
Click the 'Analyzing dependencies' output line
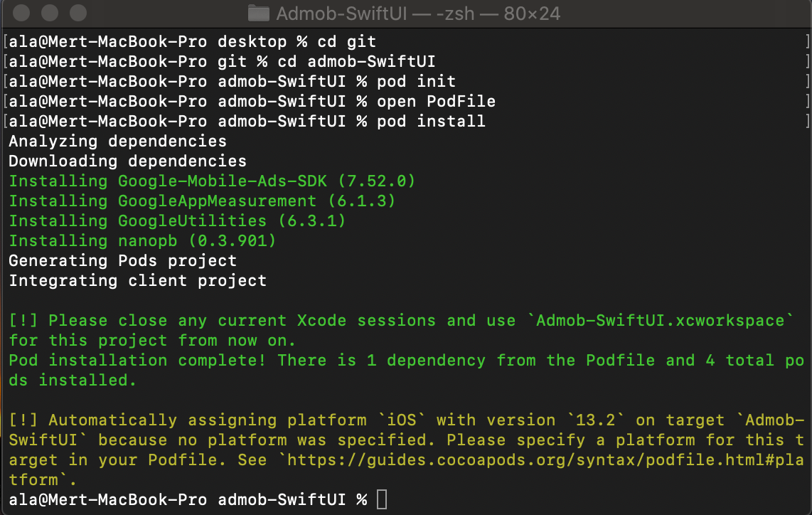coord(117,142)
